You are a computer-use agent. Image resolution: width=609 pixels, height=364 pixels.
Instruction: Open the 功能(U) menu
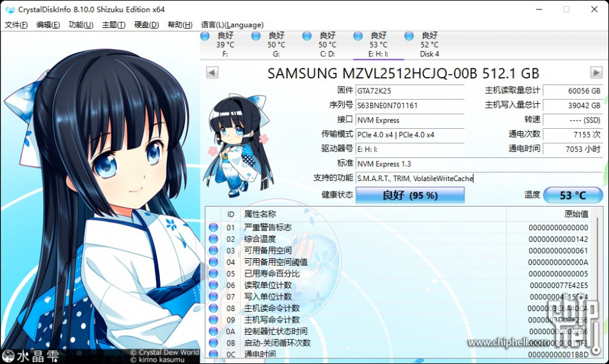pyautogui.click(x=81, y=25)
